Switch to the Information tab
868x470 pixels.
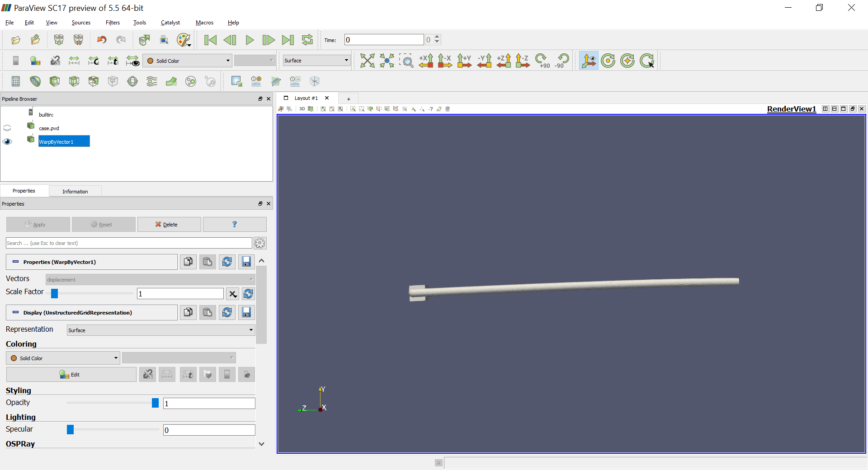(75, 192)
